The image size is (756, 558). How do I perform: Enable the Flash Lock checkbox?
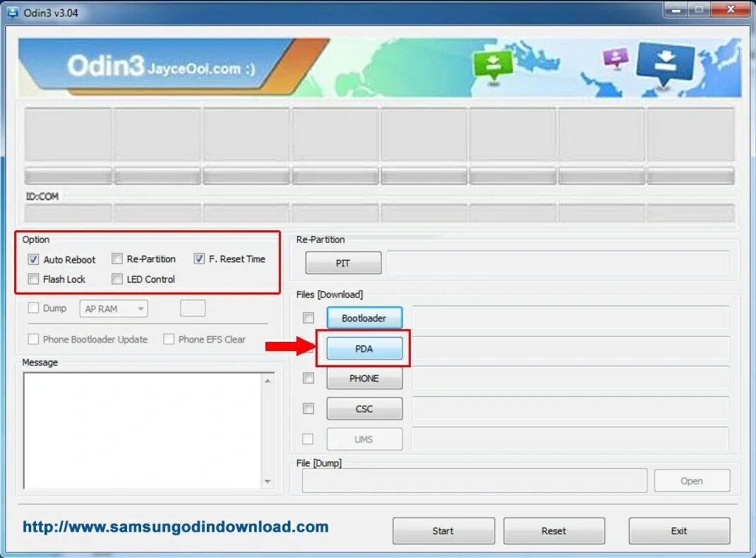coord(33,279)
